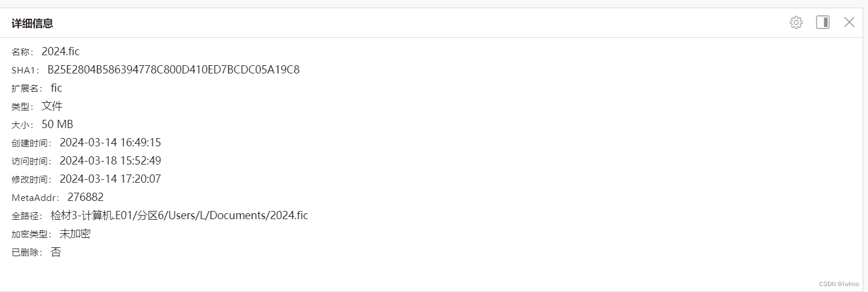Select the SHA1 hash value
This screenshot has height=292, width=868.
point(174,70)
